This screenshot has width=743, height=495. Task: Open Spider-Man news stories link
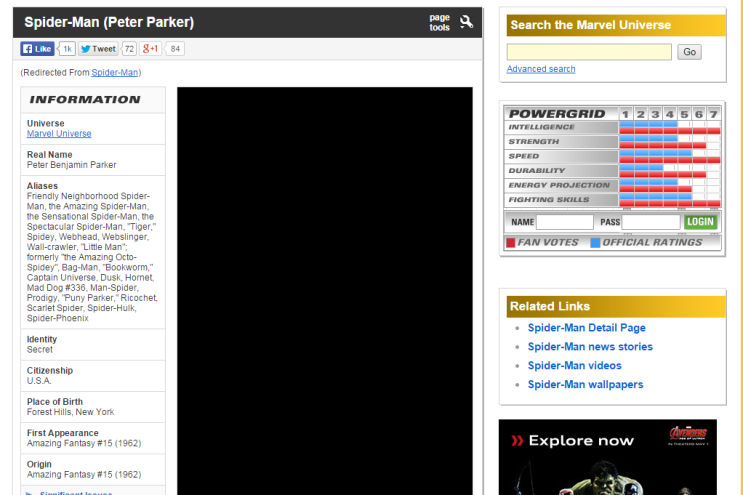pyautogui.click(x=590, y=347)
